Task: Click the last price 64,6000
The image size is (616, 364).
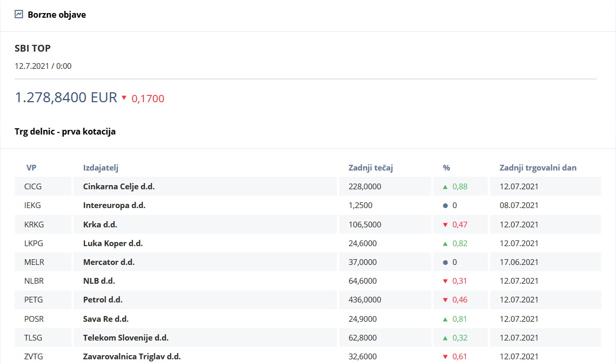Action: (363, 281)
